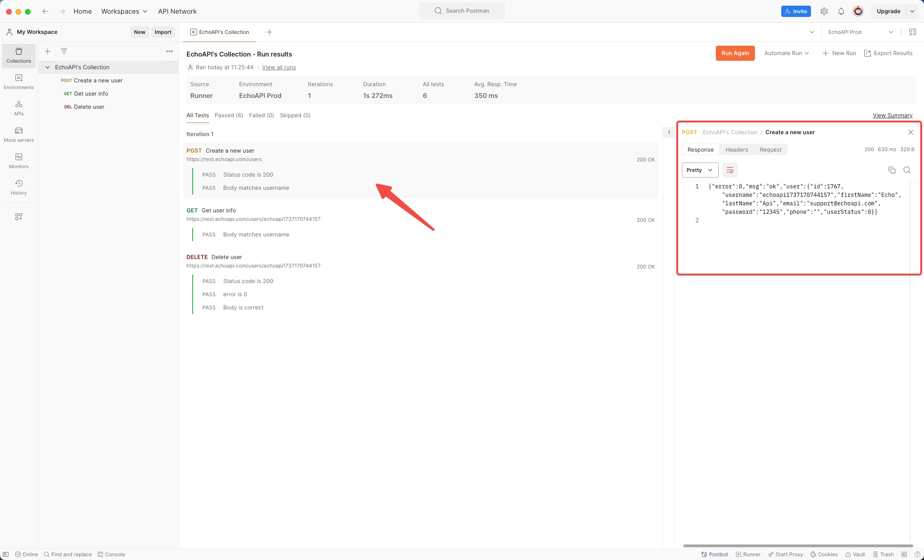Open the View all runs link
The image size is (924, 560).
(279, 67)
